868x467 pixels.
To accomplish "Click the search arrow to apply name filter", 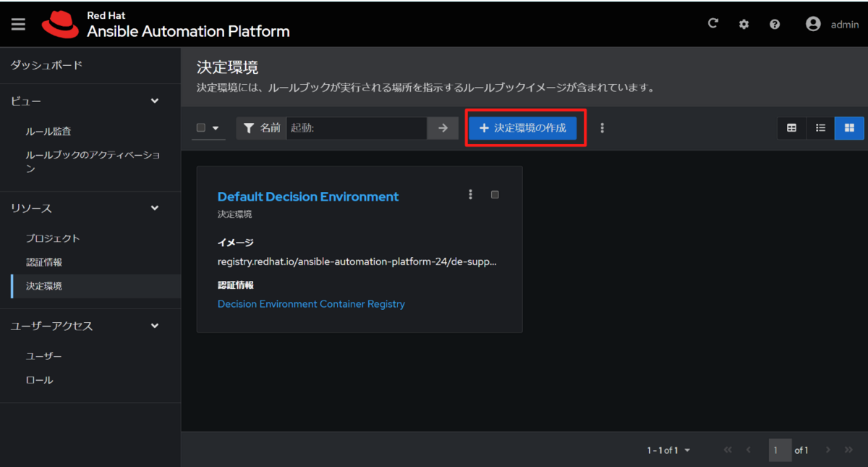I will pos(443,128).
